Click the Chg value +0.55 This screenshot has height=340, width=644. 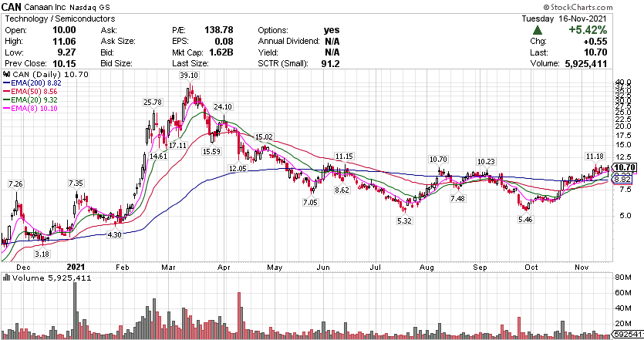595,42
